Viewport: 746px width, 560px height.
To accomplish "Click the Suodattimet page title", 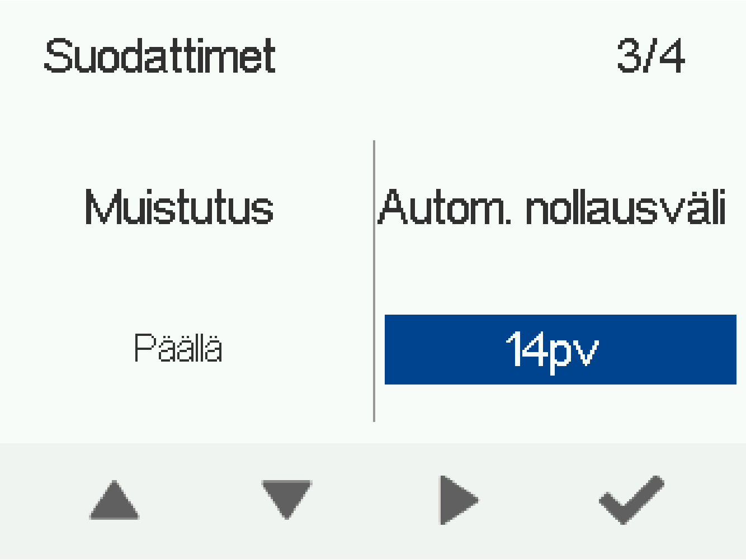I will tap(160, 56).
